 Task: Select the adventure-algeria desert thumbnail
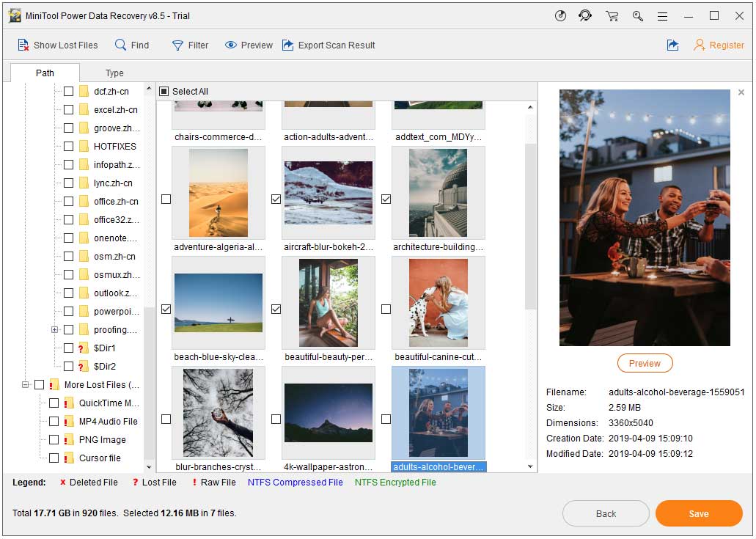218,194
